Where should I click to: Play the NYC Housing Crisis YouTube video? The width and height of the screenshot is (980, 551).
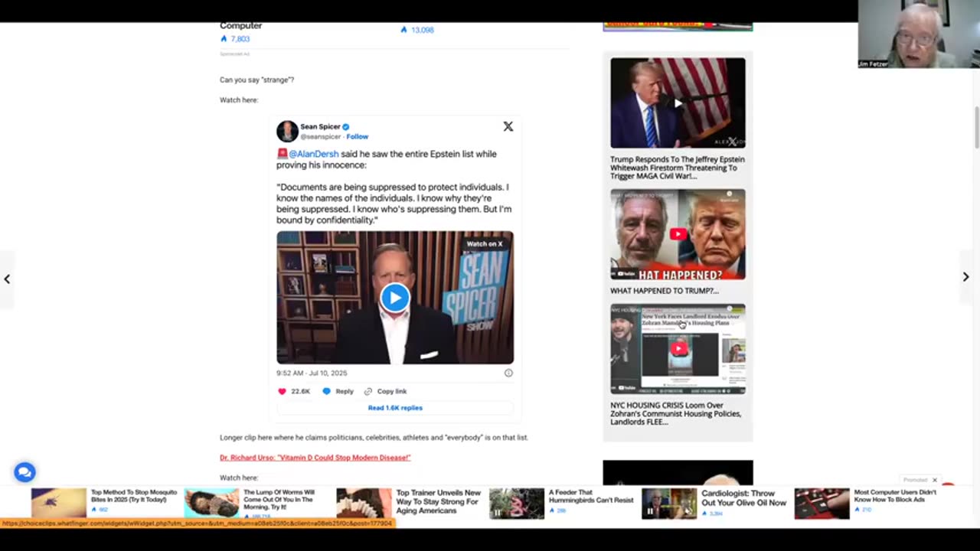click(678, 349)
